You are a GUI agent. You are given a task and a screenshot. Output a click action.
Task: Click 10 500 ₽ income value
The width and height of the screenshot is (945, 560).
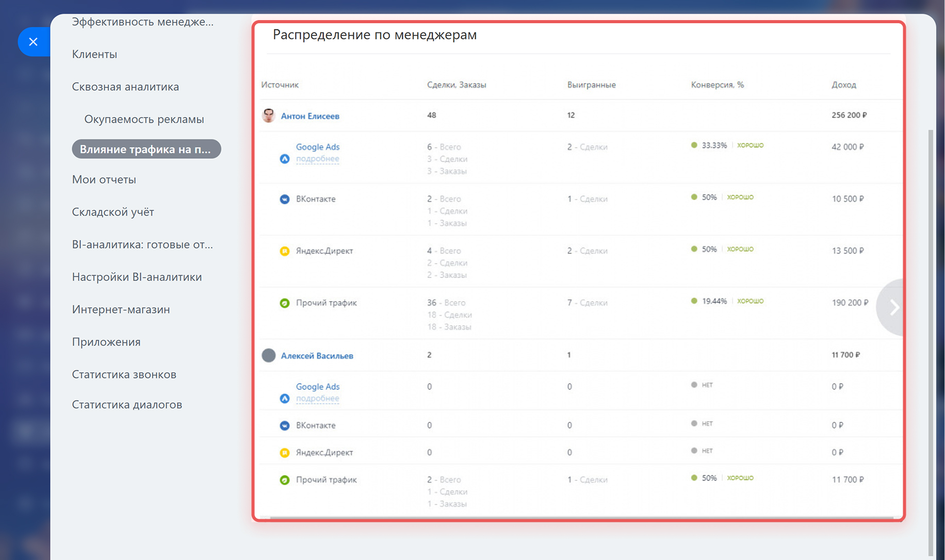(x=848, y=199)
